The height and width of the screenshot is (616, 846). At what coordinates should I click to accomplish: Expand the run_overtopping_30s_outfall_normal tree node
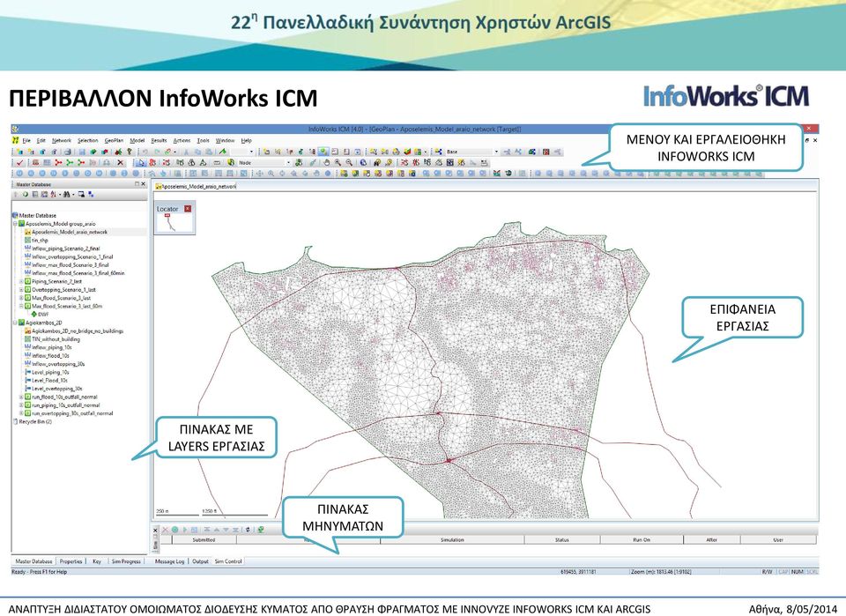(x=21, y=413)
